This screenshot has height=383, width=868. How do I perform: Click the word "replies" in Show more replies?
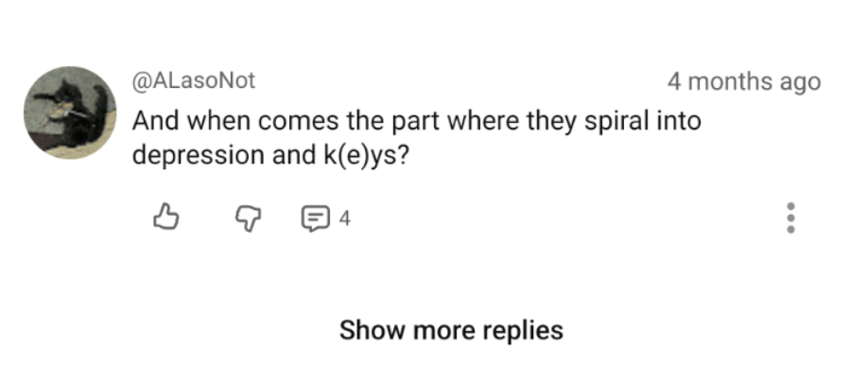coord(523,330)
